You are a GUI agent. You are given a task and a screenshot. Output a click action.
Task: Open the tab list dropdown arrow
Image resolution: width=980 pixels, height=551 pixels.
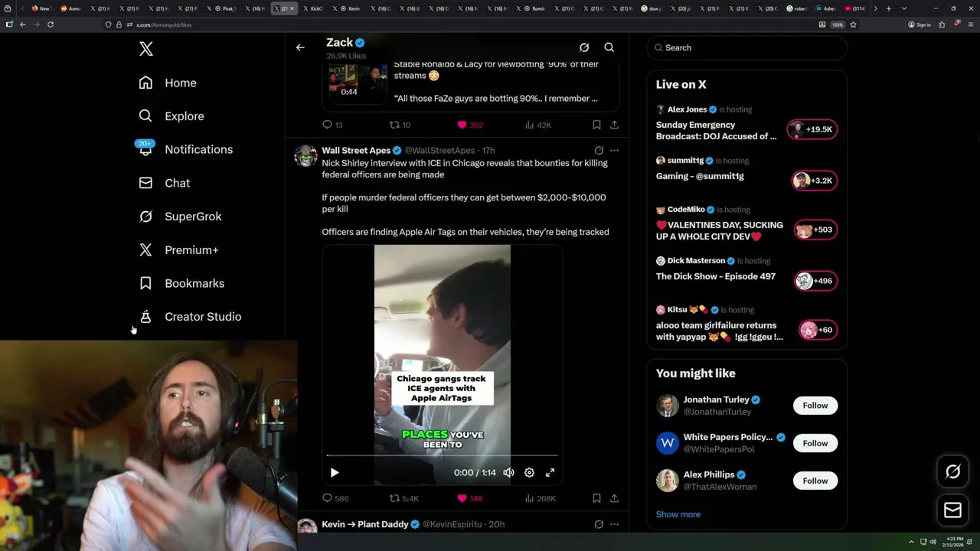(x=904, y=8)
